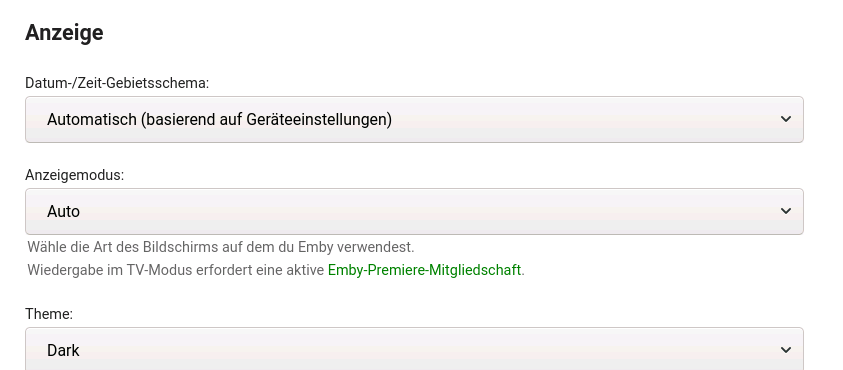Click the 'Wähle die Art des Bildschirms' help text
Image resolution: width=843 pixels, height=370 pixels.
point(221,247)
